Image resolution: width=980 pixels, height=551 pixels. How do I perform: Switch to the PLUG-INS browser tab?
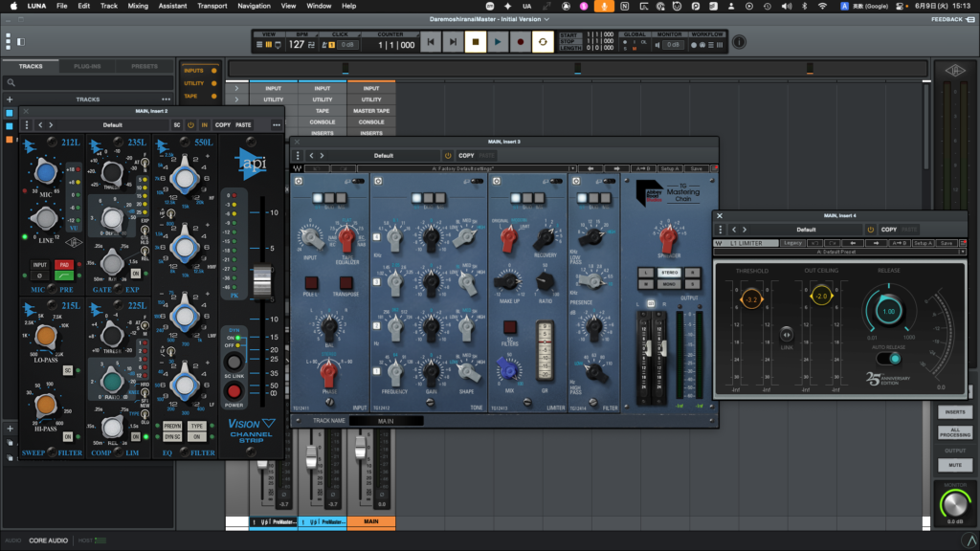(x=87, y=66)
